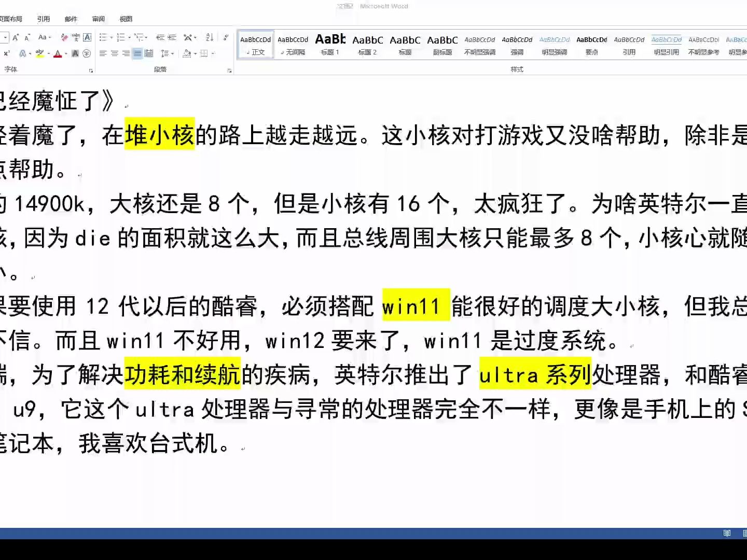This screenshot has height=560, width=747.
Task: Apply the 不明显强调 style
Action: pyautogui.click(x=480, y=45)
